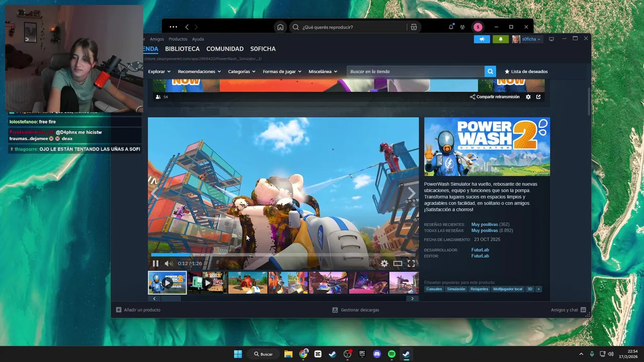Enter fullscreen on the trailer video

411,263
